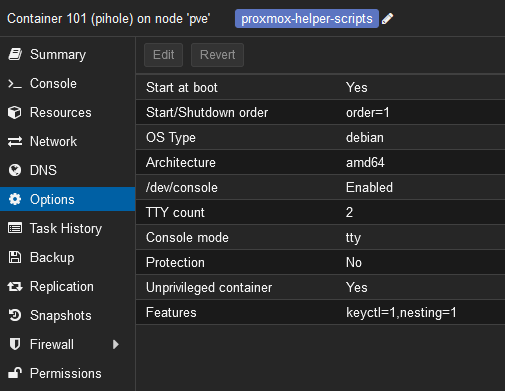Open the Console section
The image size is (505, 391).
pyautogui.click(x=67, y=83)
